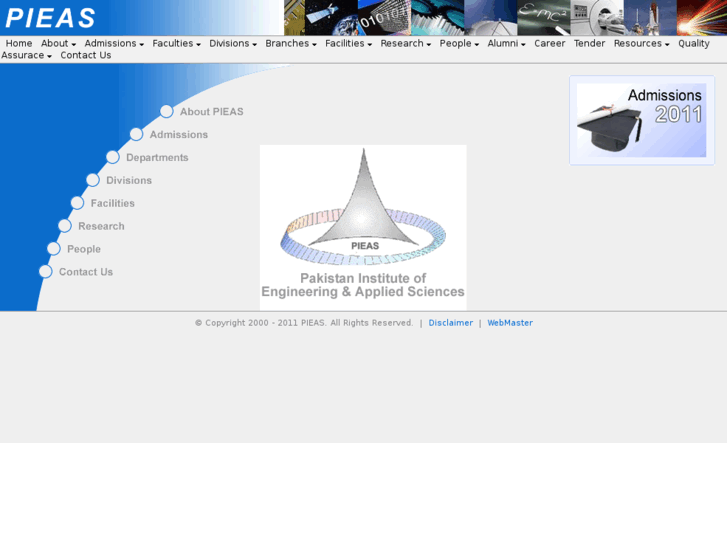Image resolution: width=727 pixels, height=545 pixels.
Task: Click the E=mc² chalkboard image in banner
Action: coord(543,18)
